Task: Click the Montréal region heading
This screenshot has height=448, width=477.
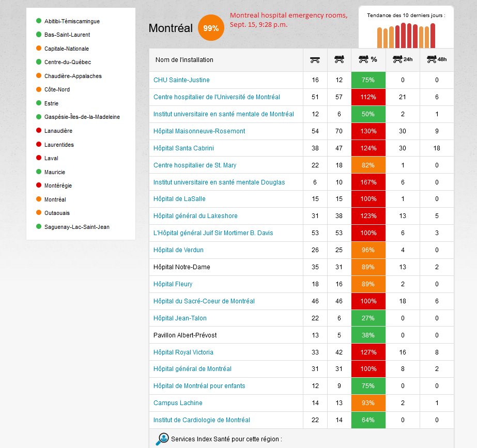Action: point(171,28)
